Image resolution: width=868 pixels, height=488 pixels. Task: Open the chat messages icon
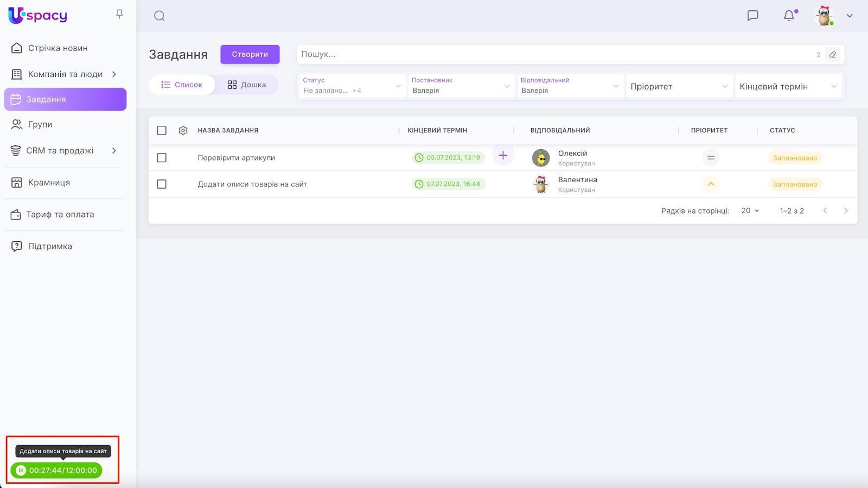click(x=752, y=16)
